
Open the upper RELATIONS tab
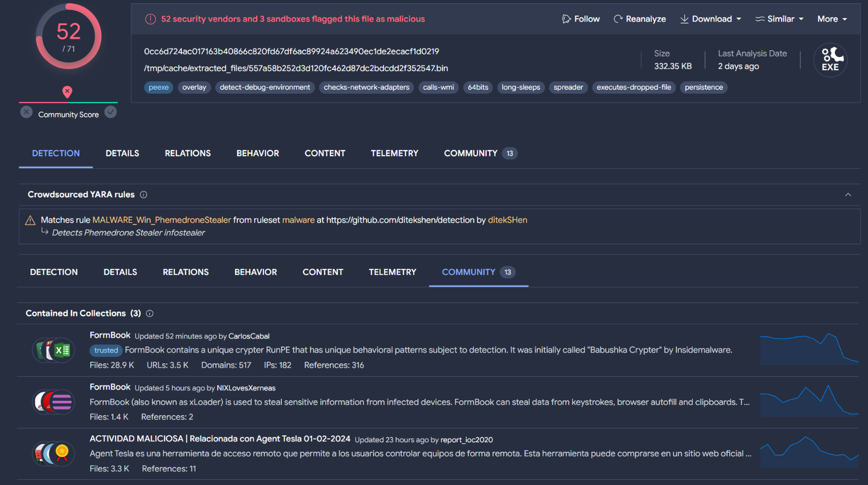pos(188,154)
